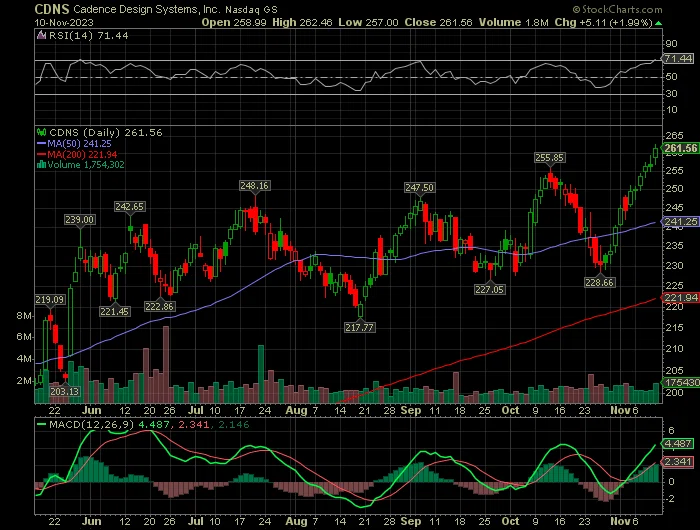
Task: Click the Close 261.56 header value
Action: point(438,22)
